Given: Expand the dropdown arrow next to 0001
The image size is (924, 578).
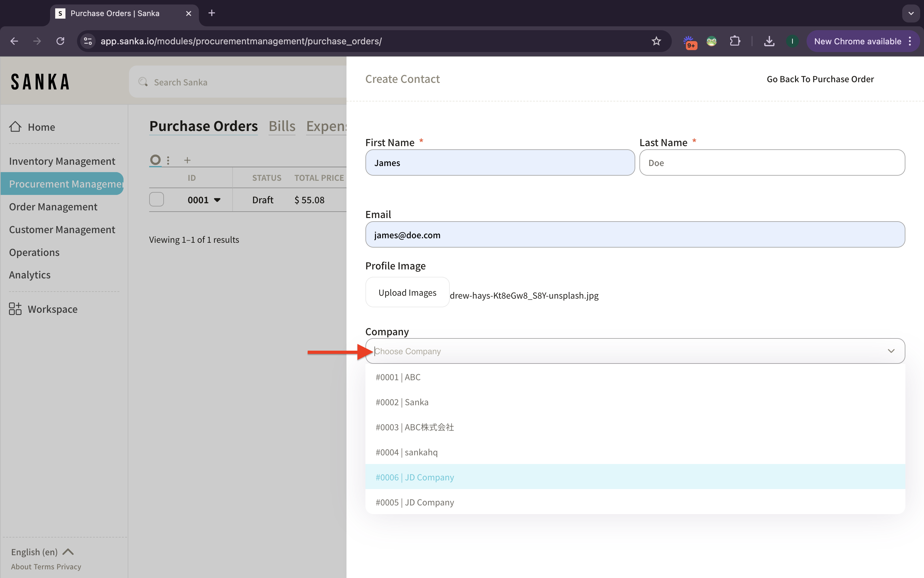Looking at the screenshot, I should (x=217, y=200).
